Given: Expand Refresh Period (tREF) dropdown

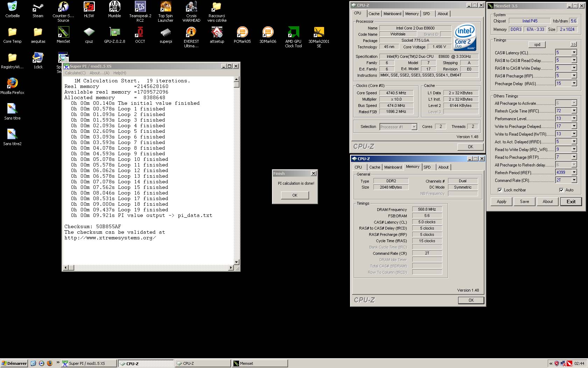Looking at the screenshot, I should click(574, 172).
